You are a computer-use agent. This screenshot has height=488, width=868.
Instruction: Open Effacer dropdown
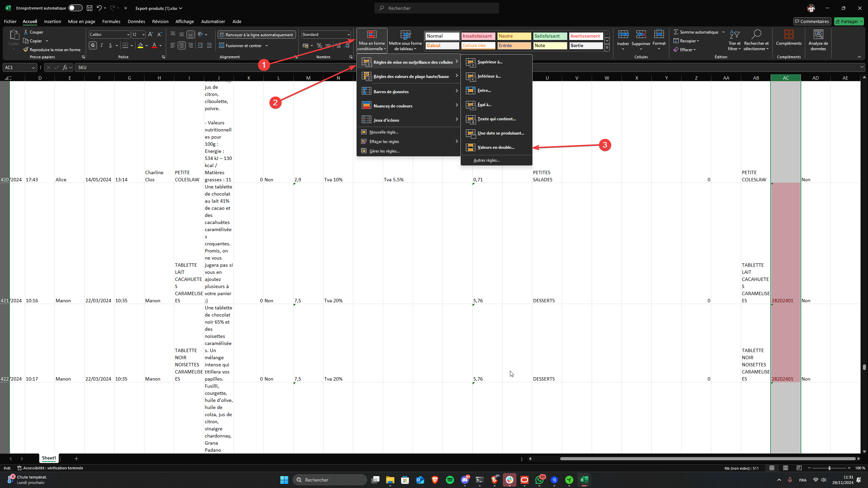685,49
